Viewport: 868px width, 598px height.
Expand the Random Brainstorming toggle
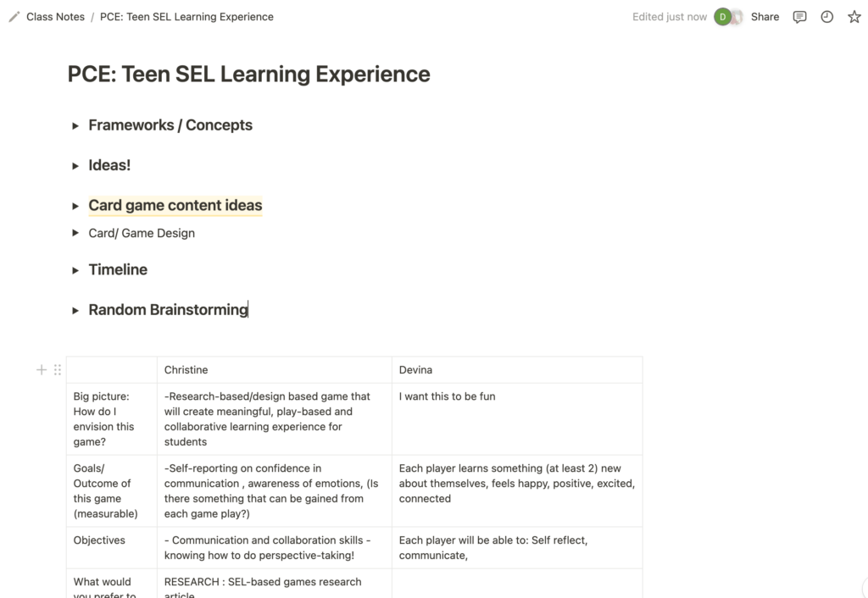tap(75, 310)
